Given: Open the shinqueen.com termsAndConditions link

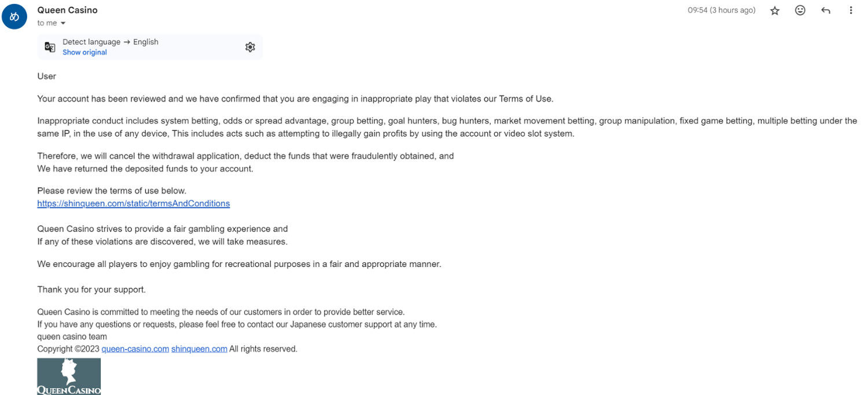Looking at the screenshot, I should point(134,203).
